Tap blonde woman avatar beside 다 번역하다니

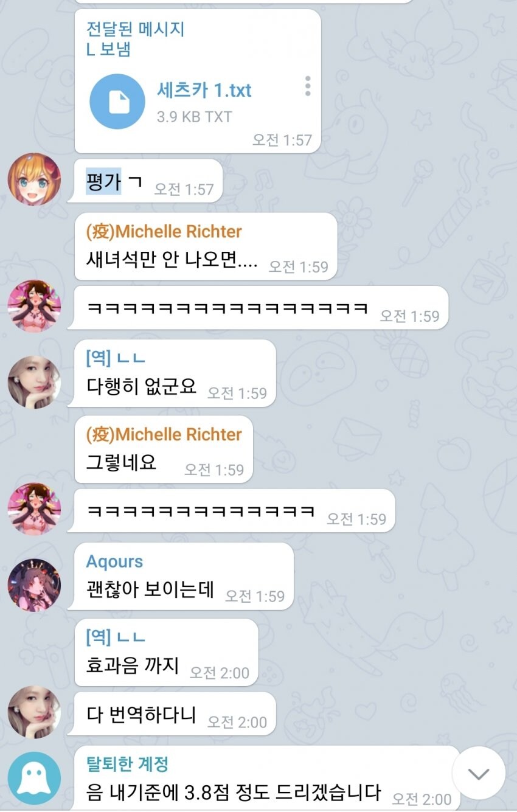pos(34,711)
